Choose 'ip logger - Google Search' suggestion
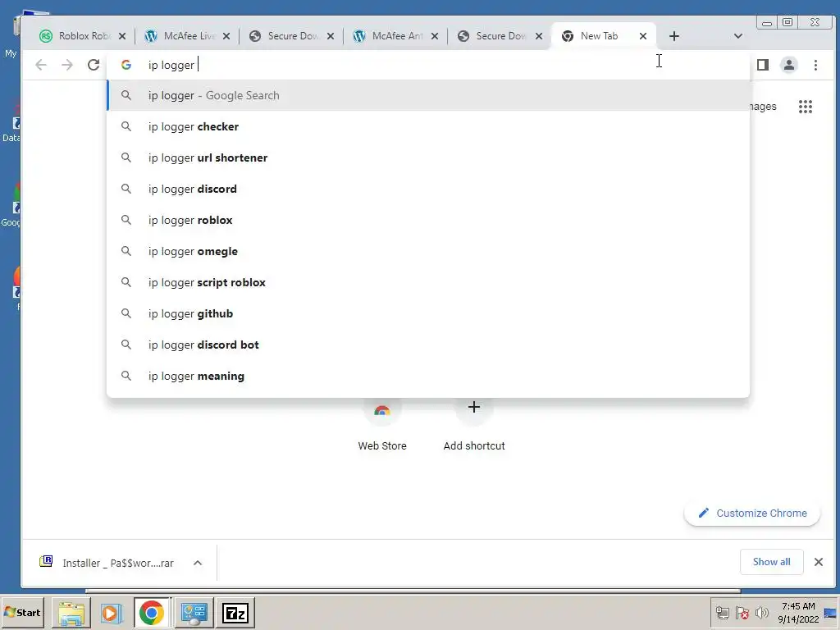The width and height of the screenshot is (840, 630). point(428,95)
